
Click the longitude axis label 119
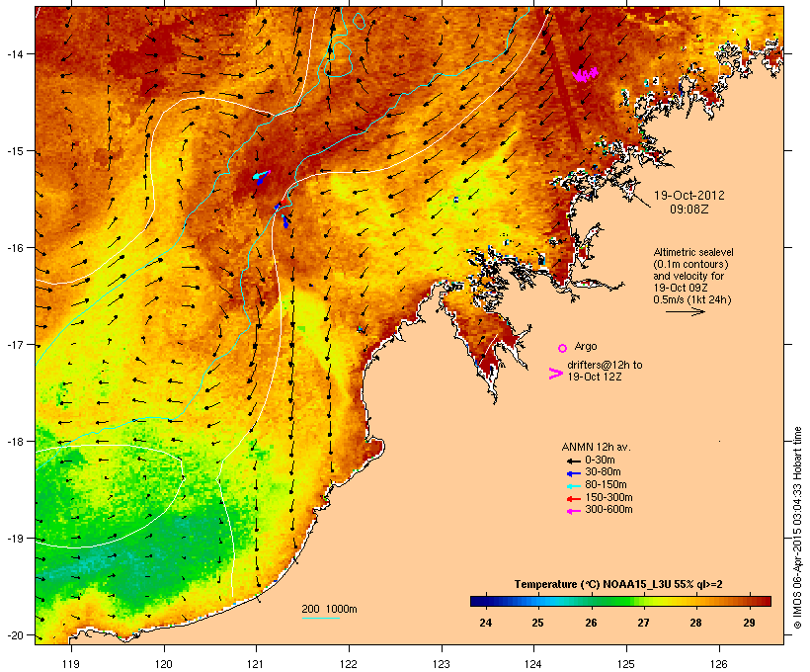[x=71, y=664]
